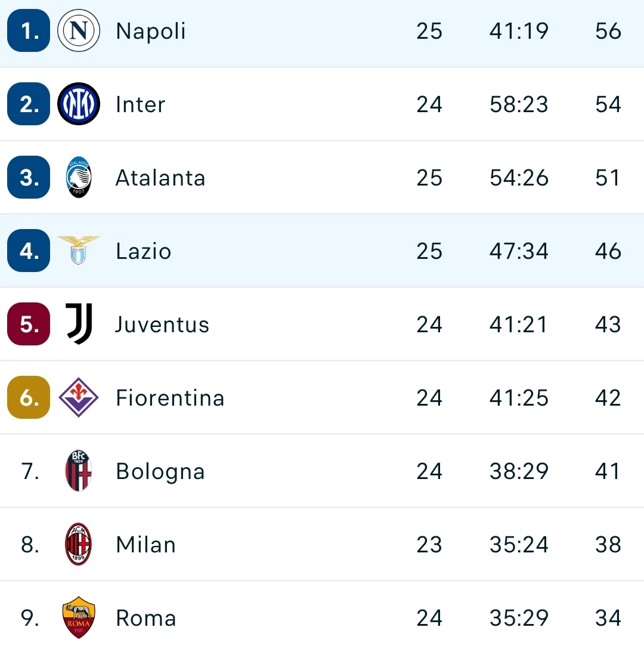Click Inter's 58:23 goal difference
The image size is (644, 652).
[x=519, y=104]
